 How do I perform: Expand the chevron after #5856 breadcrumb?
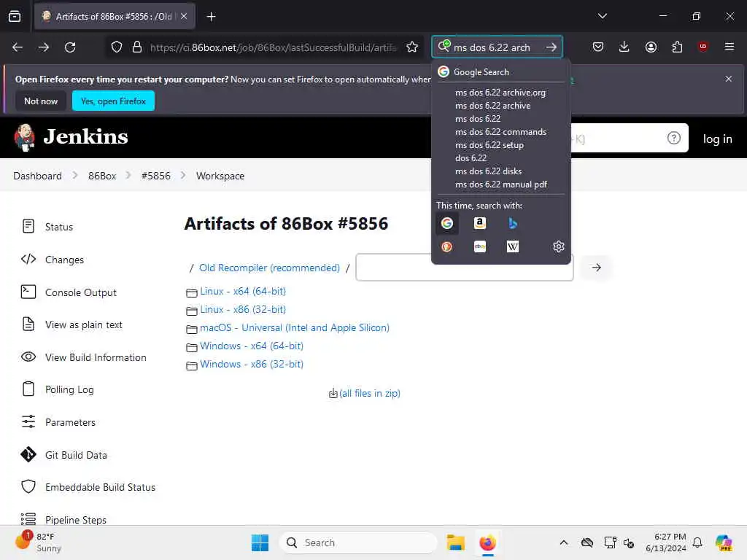[183, 176]
